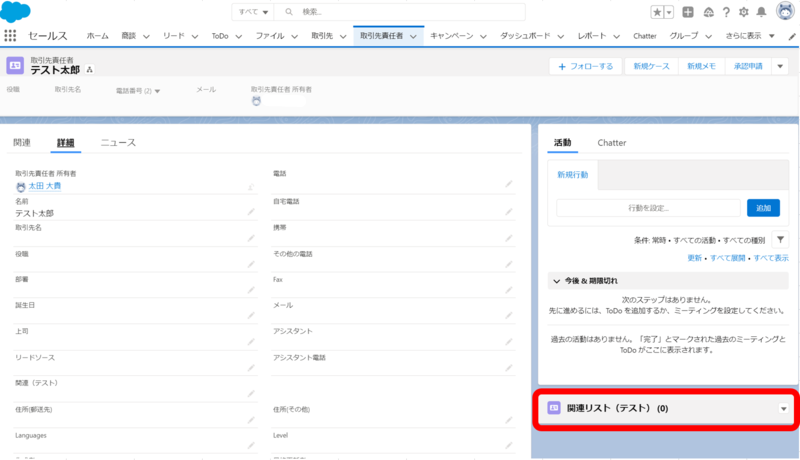Click the 追加 button
The width and height of the screenshot is (800, 460).
click(763, 208)
